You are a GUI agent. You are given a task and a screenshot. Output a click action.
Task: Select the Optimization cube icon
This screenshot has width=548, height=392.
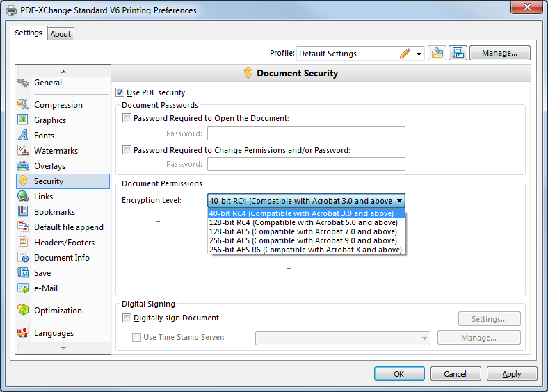pos(23,310)
